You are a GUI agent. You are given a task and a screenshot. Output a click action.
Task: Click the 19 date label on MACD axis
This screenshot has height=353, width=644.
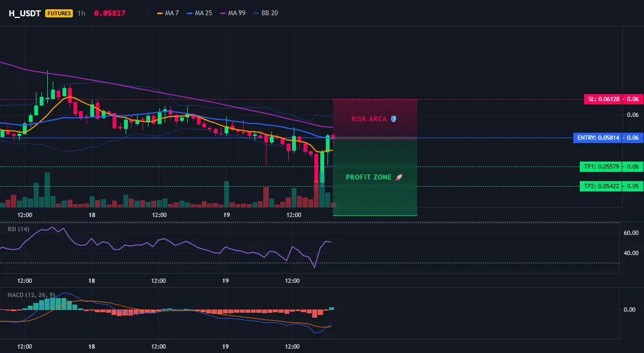[x=226, y=346]
